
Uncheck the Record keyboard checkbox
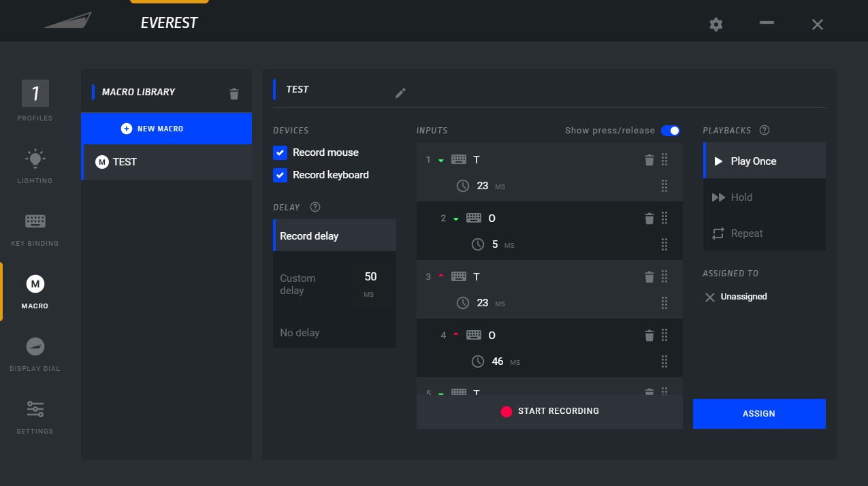click(280, 175)
